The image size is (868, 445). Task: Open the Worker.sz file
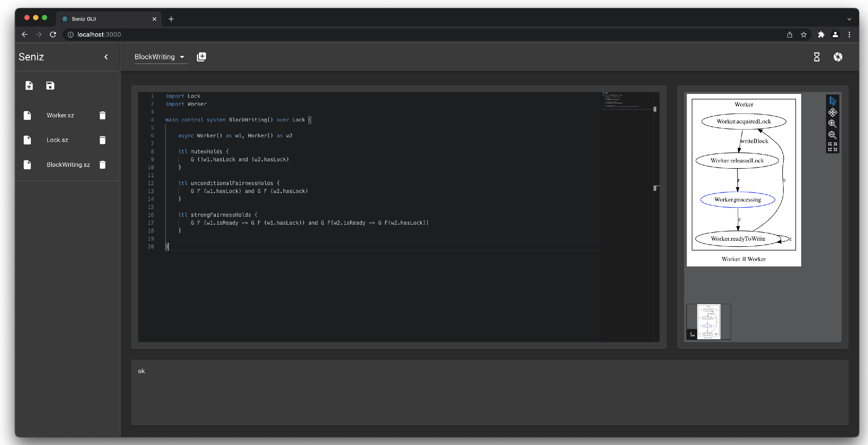60,115
